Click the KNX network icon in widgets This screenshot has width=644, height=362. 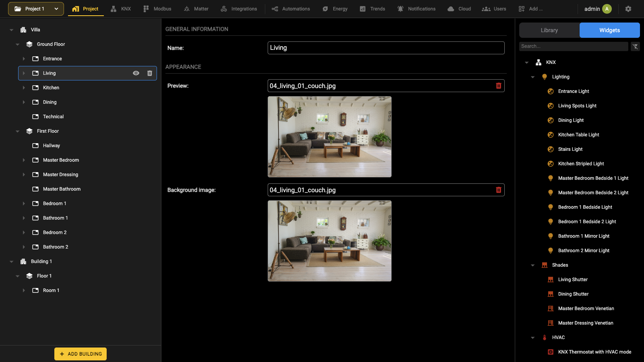[x=539, y=62]
